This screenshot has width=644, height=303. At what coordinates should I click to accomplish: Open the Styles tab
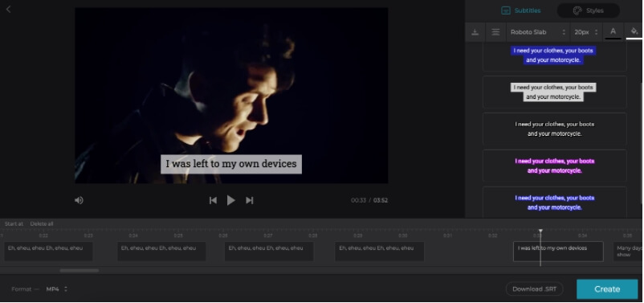click(588, 10)
